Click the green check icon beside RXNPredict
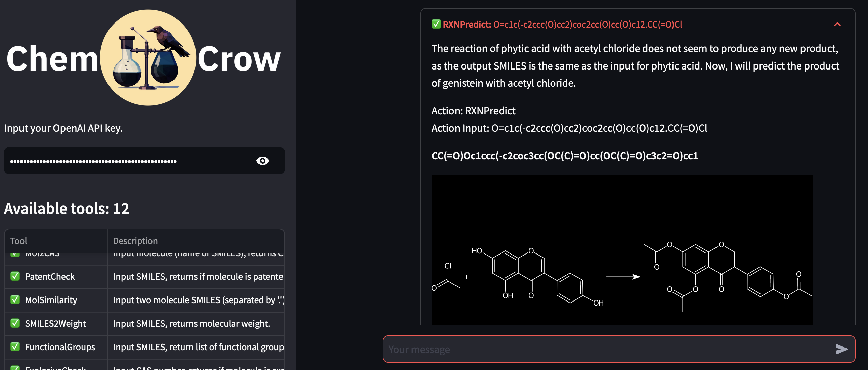The image size is (868, 370). [436, 24]
